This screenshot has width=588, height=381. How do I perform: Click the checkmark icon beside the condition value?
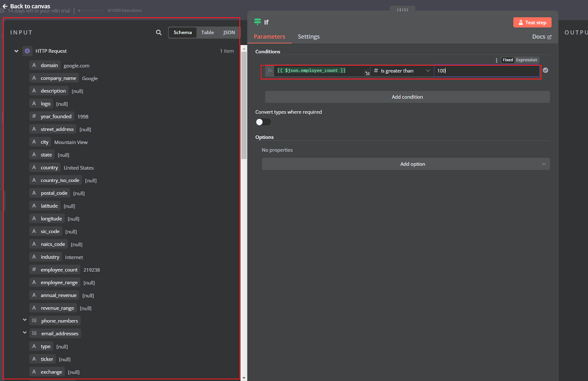(x=545, y=70)
